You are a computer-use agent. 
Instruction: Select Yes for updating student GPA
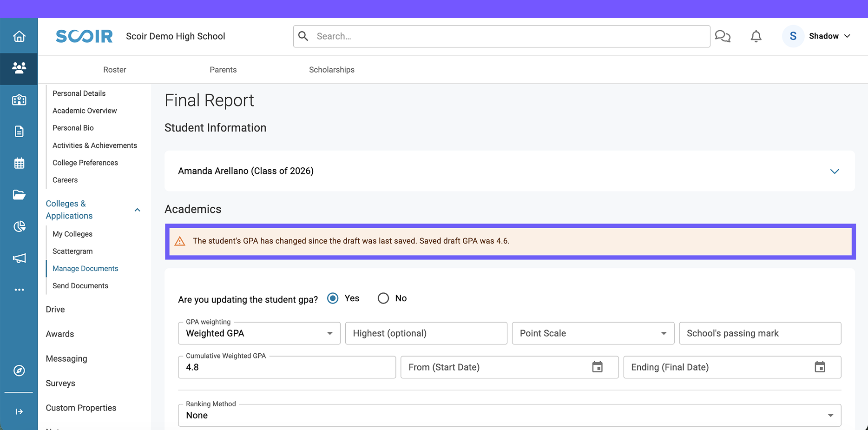click(333, 298)
